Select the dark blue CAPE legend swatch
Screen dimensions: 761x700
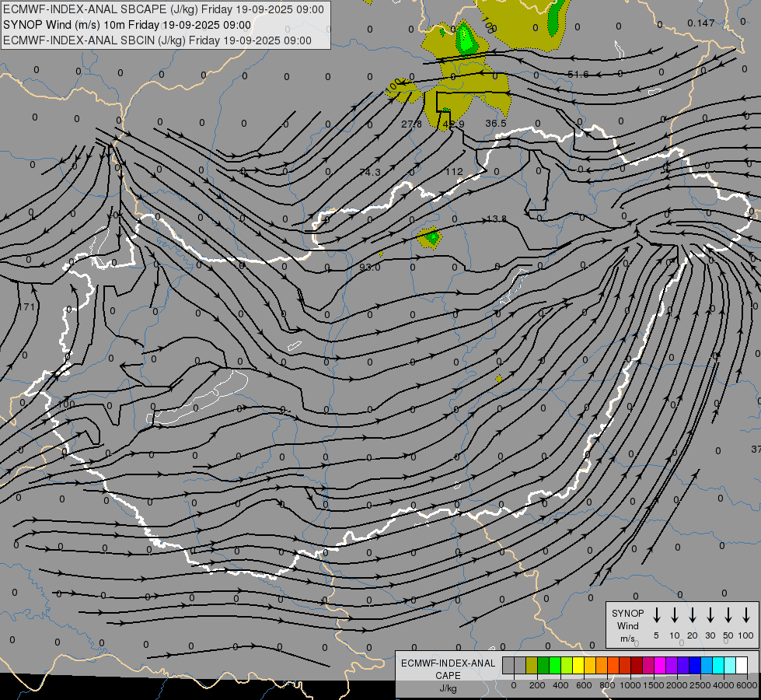(696, 665)
